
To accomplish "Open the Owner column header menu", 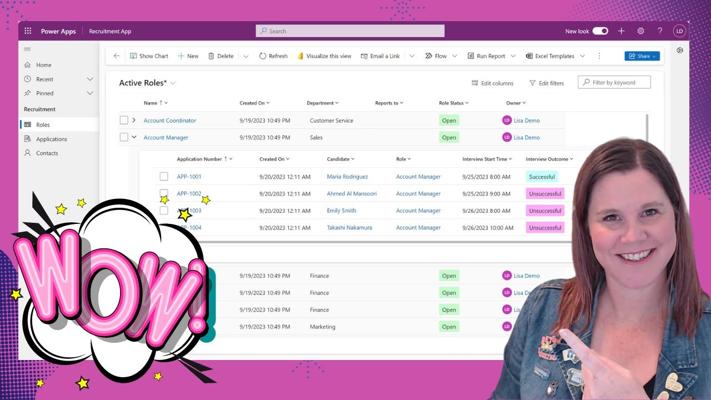I will (x=516, y=103).
